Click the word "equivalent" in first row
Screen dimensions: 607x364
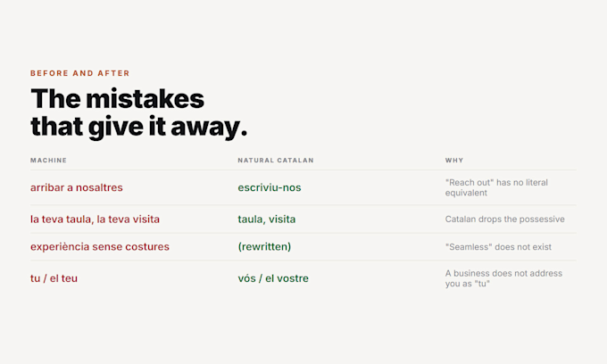(466, 193)
